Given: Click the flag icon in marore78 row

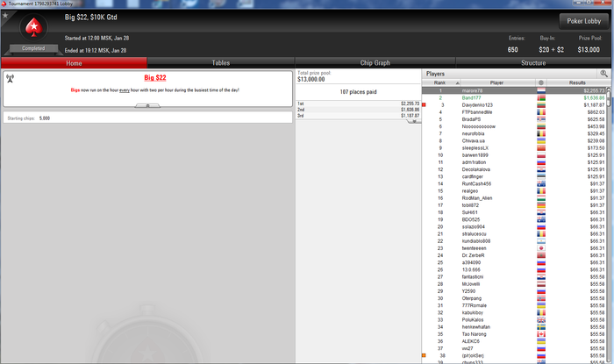Looking at the screenshot, I should (541, 91).
